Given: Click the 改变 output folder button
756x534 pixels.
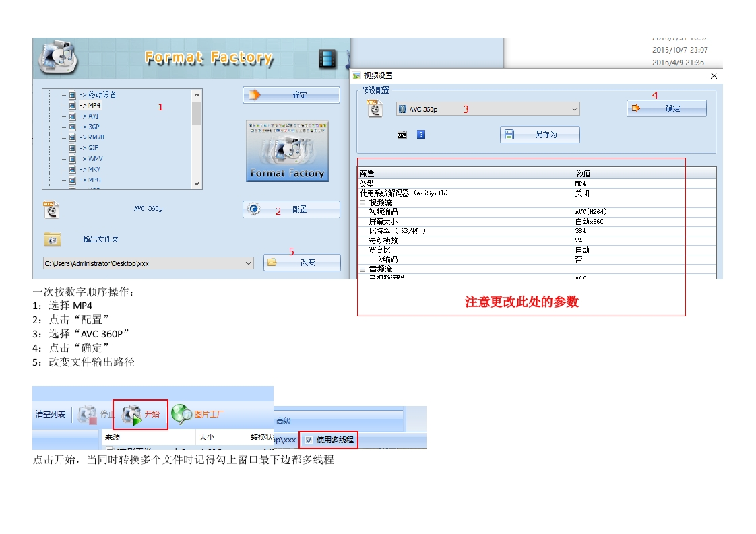Looking at the screenshot, I should click(x=303, y=263).
